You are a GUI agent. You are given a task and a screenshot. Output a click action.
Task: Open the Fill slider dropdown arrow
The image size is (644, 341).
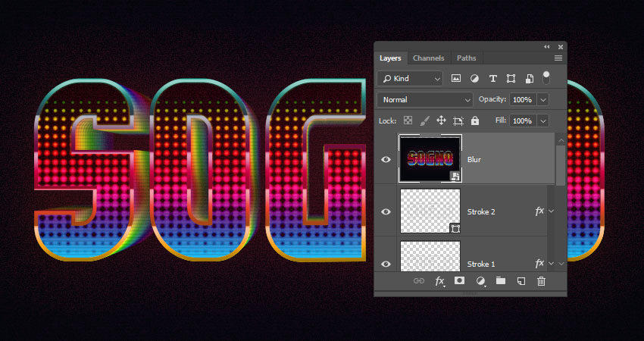[543, 120]
